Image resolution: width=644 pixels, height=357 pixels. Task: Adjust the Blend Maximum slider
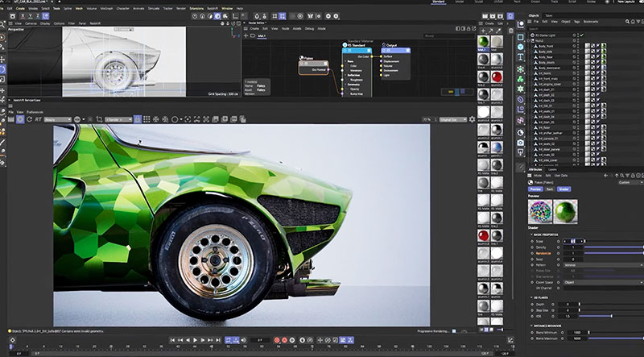click(616, 338)
